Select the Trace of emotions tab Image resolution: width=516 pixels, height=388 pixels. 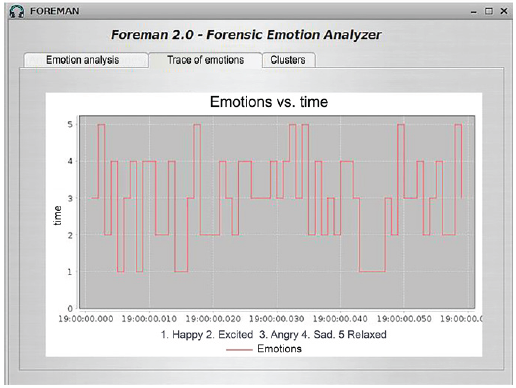pos(205,60)
